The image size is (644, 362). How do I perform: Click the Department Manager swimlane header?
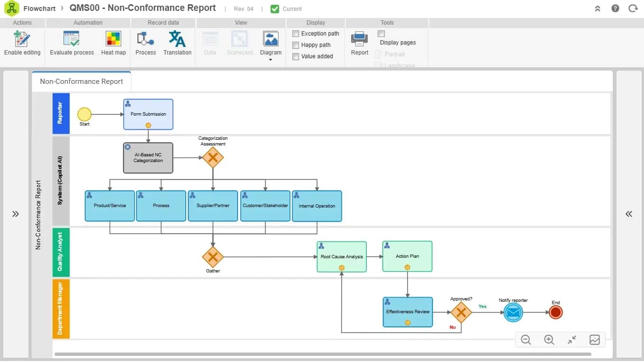click(x=61, y=309)
